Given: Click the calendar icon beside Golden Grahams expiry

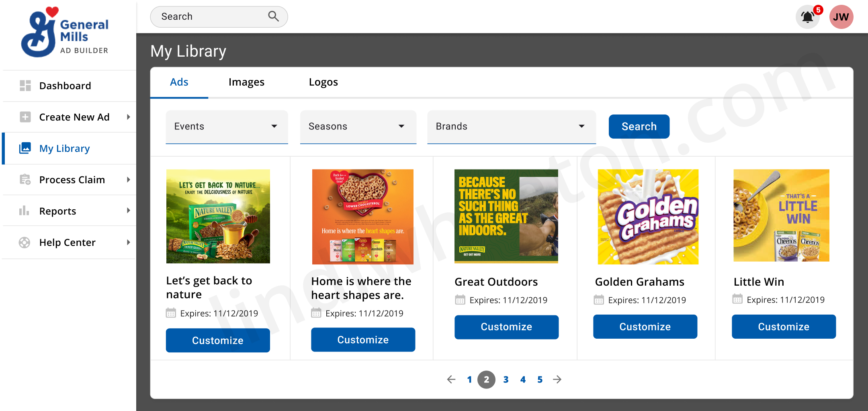Looking at the screenshot, I should [599, 299].
